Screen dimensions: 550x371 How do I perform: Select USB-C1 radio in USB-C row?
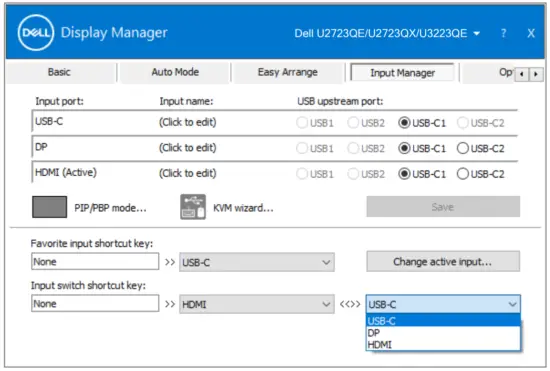pyautogui.click(x=404, y=123)
